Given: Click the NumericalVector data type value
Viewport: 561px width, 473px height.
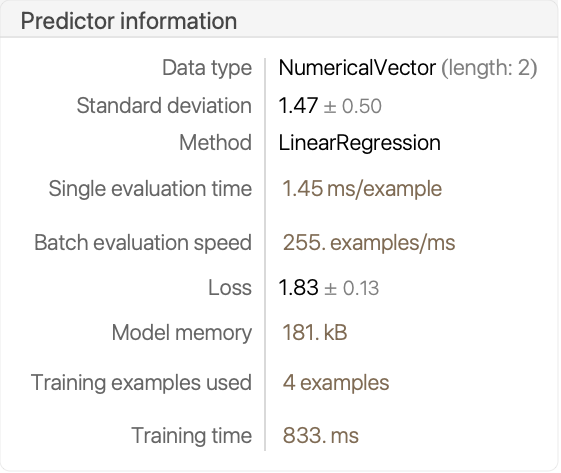Looking at the screenshot, I should tap(357, 68).
